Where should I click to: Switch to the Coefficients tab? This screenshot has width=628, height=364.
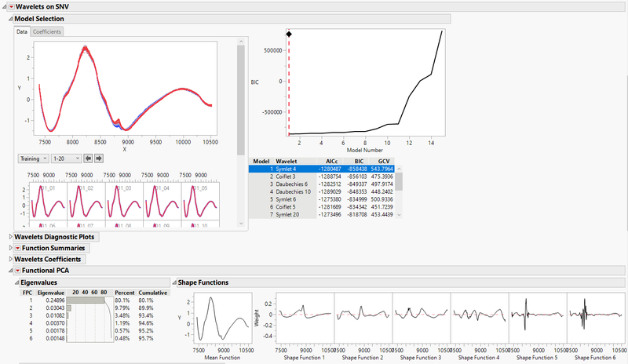(x=47, y=31)
